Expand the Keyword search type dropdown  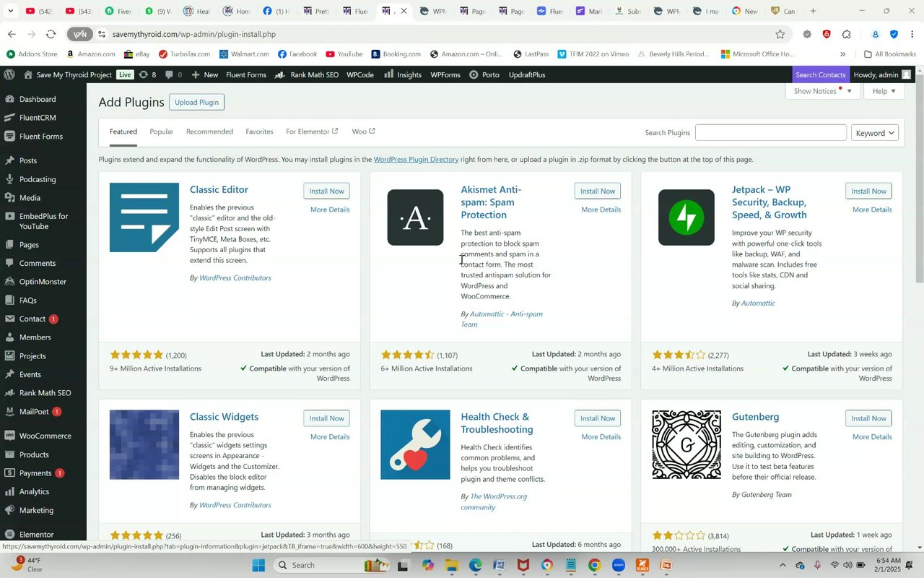[x=875, y=133]
